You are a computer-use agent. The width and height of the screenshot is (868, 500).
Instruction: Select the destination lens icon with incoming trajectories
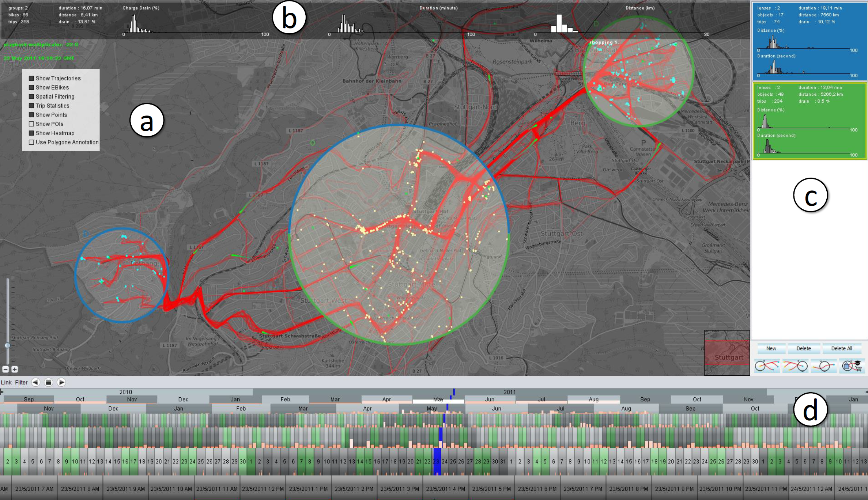tap(795, 366)
